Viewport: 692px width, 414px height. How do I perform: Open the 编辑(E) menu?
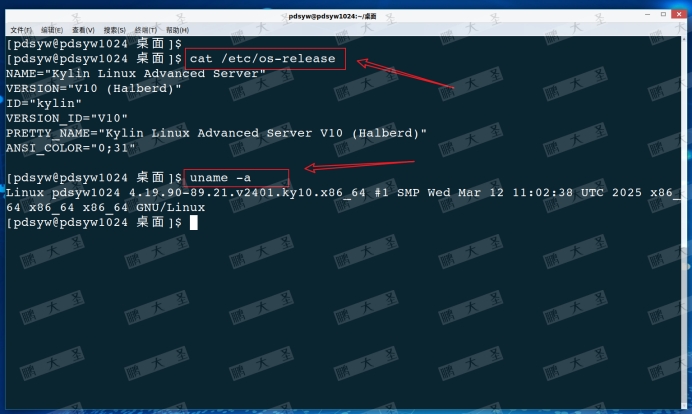(x=52, y=30)
